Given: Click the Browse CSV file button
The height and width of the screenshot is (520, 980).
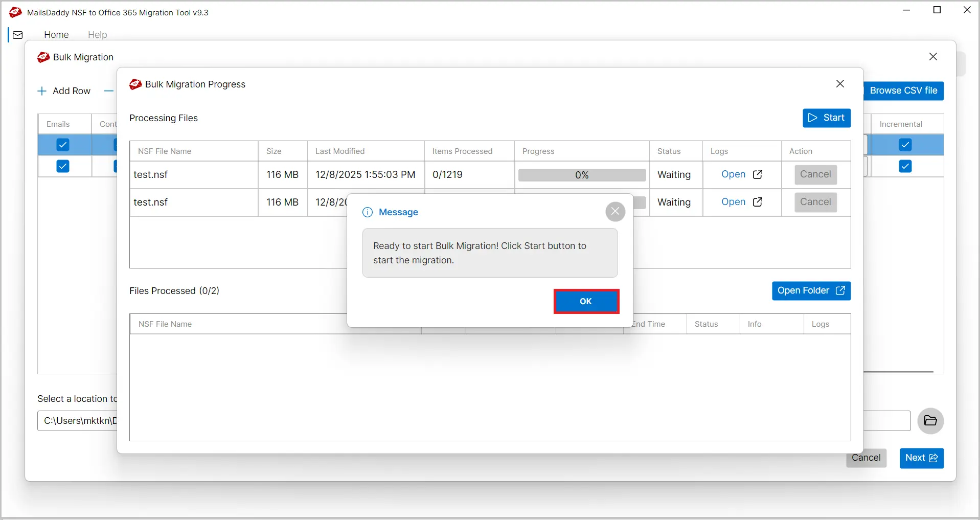Looking at the screenshot, I should click(x=903, y=91).
